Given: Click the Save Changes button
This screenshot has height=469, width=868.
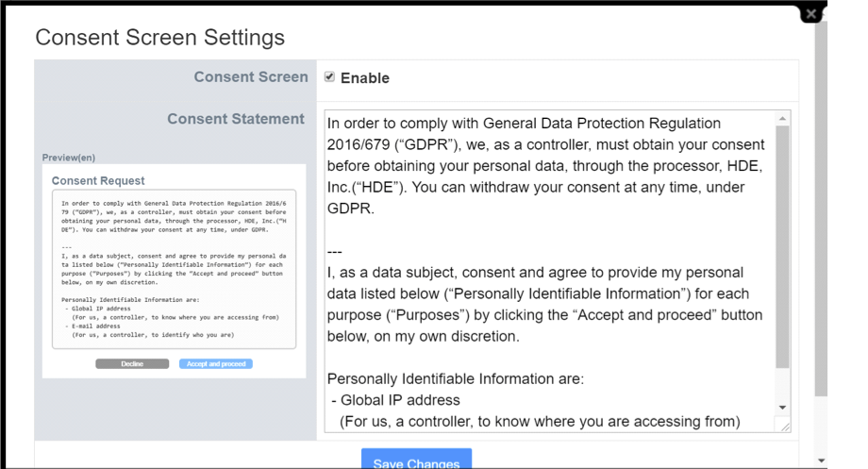Looking at the screenshot, I should 416,459.
